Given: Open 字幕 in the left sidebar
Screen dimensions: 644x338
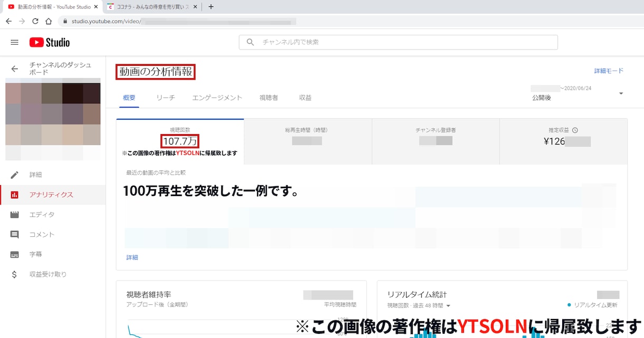Looking at the screenshot, I should 35,254.
